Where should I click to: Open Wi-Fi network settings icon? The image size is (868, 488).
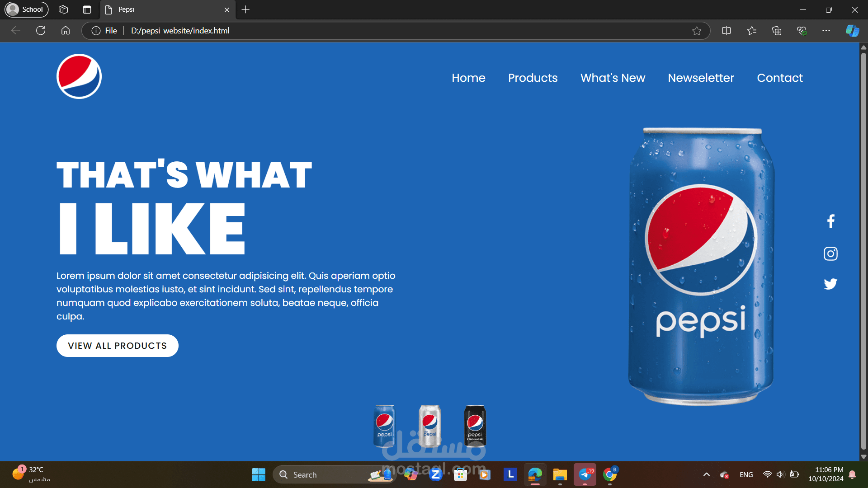(767, 474)
